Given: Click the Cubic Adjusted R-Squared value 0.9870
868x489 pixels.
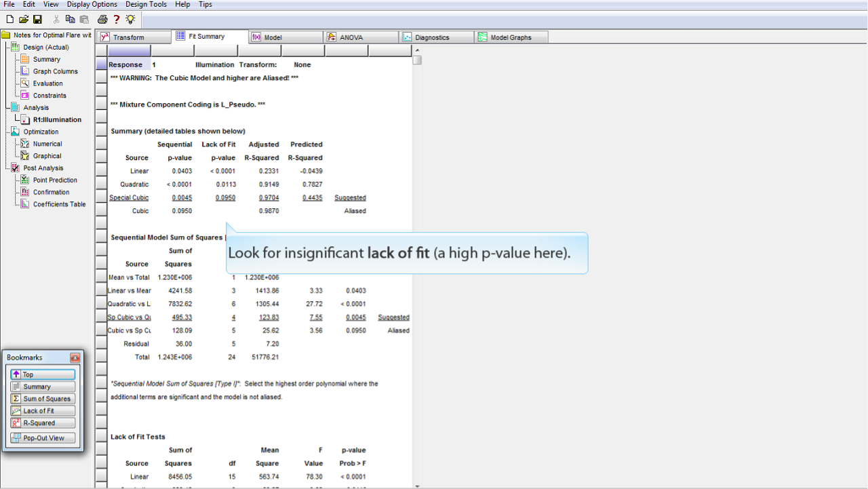Looking at the screenshot, I should [x=269, y=211].
